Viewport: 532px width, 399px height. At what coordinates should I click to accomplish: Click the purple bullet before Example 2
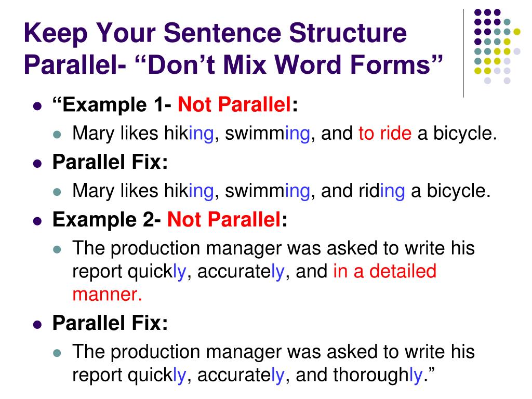coord(37,221)
